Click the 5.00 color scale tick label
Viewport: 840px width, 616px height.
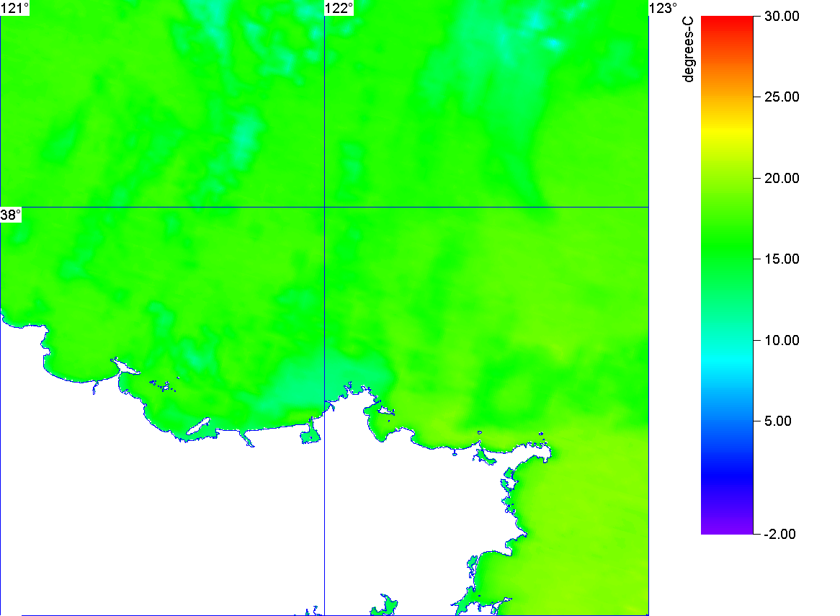click(x=778, y=421)
